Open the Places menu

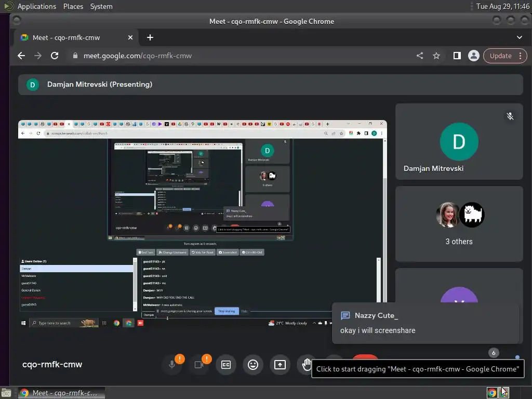(x=73, y=6)
